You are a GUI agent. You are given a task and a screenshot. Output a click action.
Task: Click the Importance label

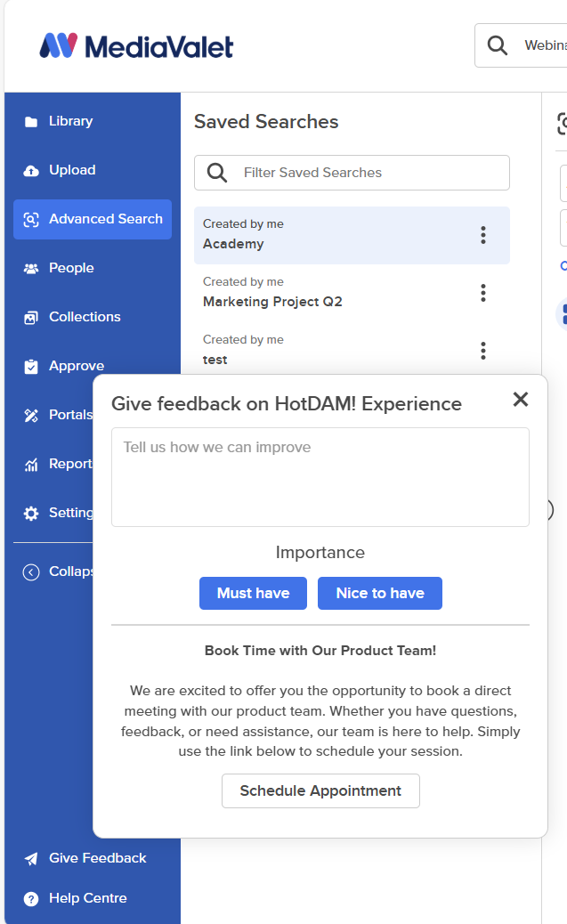pyautogui.click(x=320, y=552)
